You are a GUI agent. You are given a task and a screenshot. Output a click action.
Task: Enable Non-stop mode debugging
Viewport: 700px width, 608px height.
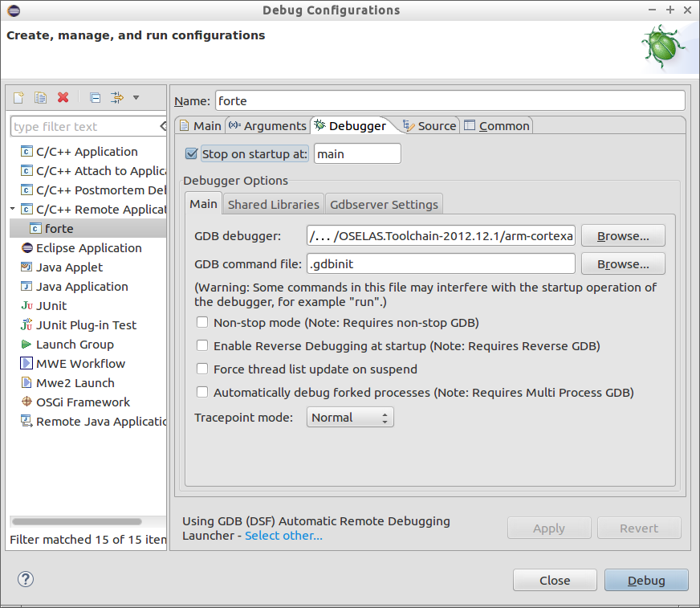pos(202,321)
